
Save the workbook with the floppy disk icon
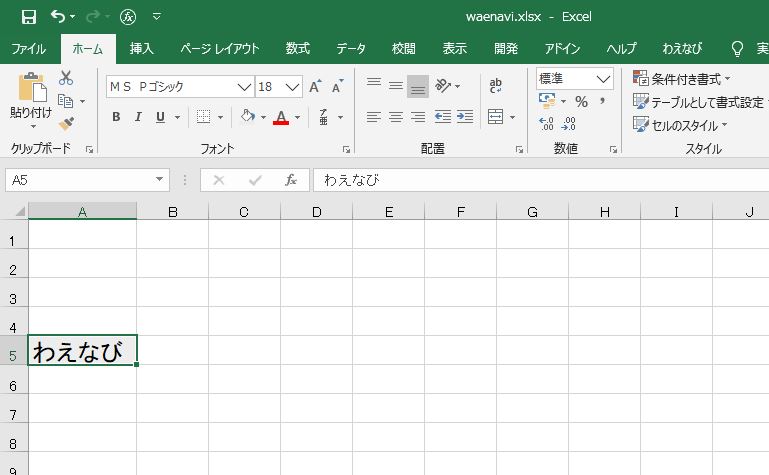tap(29, 17)
